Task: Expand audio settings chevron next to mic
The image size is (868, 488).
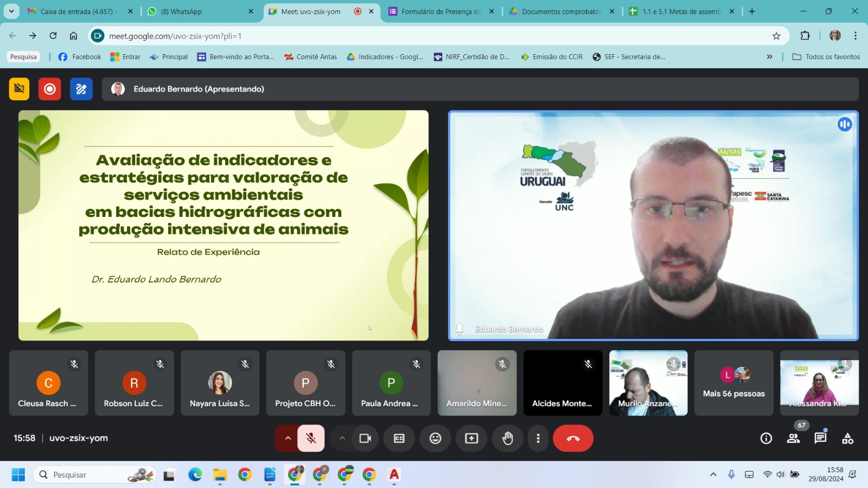Action: pyautogui.click(x=288, y=438)
